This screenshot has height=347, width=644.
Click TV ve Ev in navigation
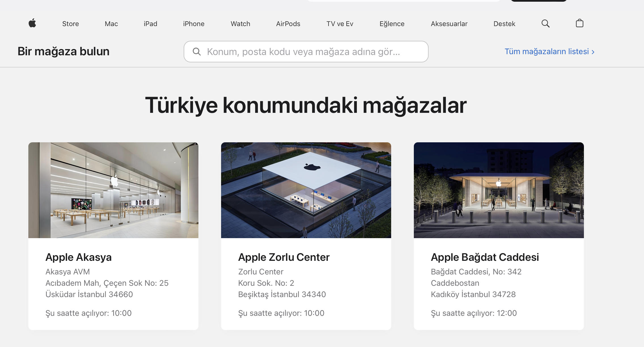click(340, 24)
